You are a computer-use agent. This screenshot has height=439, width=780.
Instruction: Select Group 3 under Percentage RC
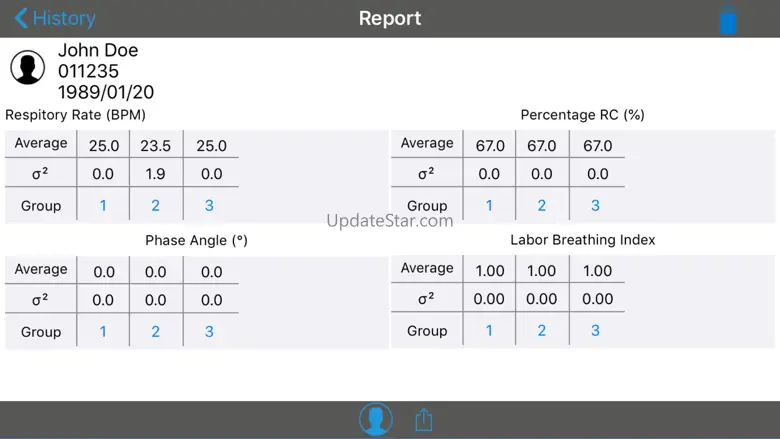click(595, 206)
